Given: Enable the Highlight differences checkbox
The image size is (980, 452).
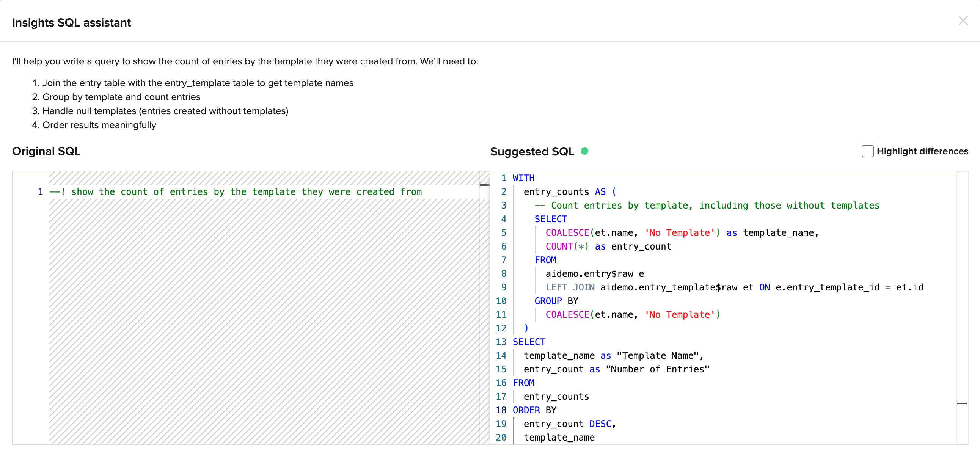Looking at the screenshot, I should (867, 151).
